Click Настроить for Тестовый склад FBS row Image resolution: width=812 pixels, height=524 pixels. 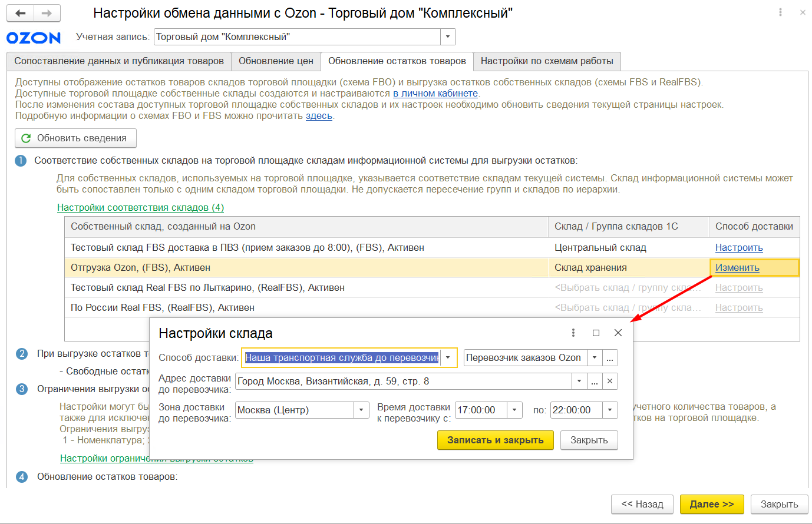click(x=739, y=248)
